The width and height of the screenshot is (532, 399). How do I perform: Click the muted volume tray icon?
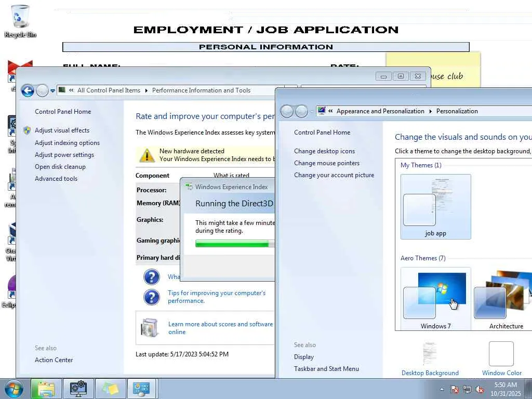[x=480, y=390]
